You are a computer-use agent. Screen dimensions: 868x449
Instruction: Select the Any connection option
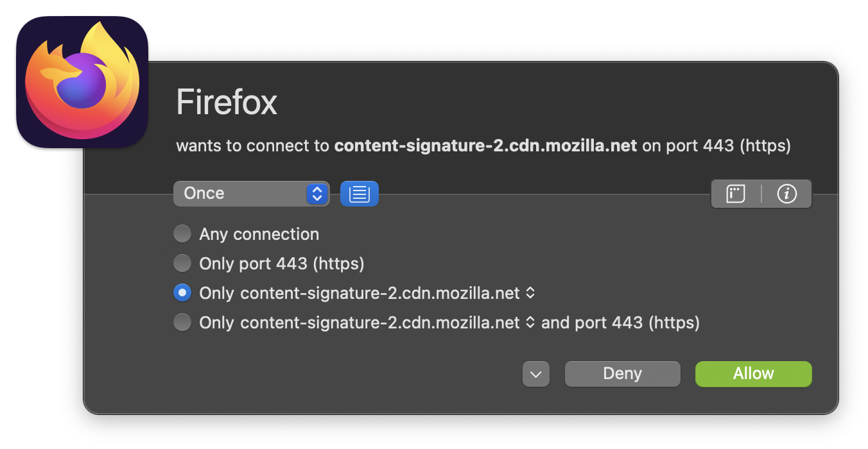(x=182, y=234)
